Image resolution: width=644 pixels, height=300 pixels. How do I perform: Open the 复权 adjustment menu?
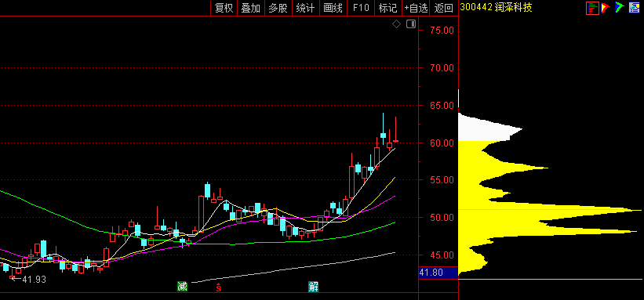coord(224,8)
